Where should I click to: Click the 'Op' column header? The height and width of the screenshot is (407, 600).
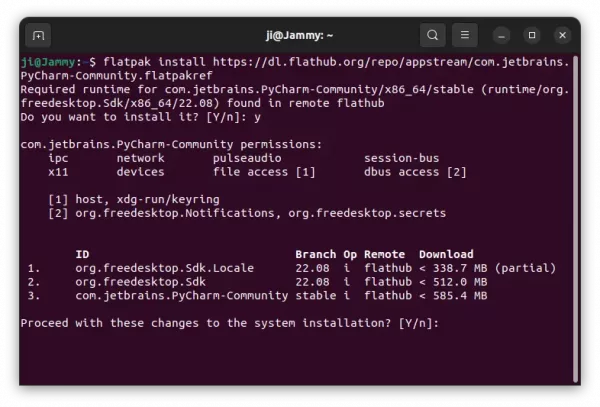tap(350, 255)
